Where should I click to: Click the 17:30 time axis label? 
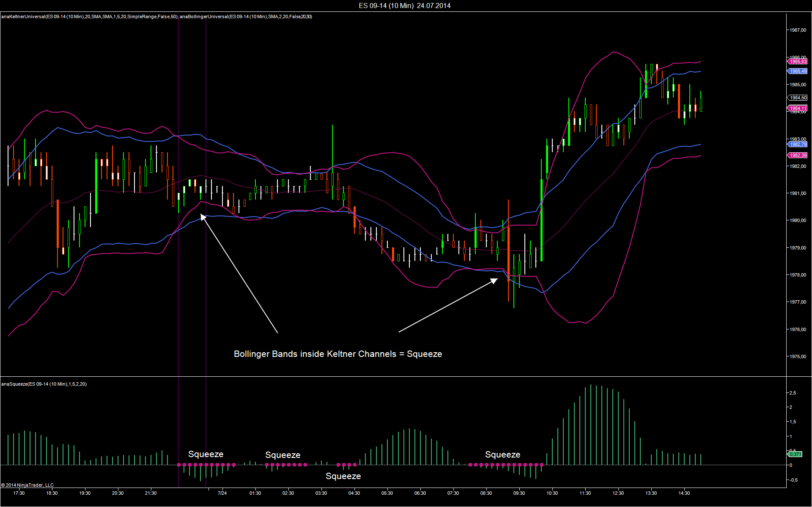tap(19, 493)
